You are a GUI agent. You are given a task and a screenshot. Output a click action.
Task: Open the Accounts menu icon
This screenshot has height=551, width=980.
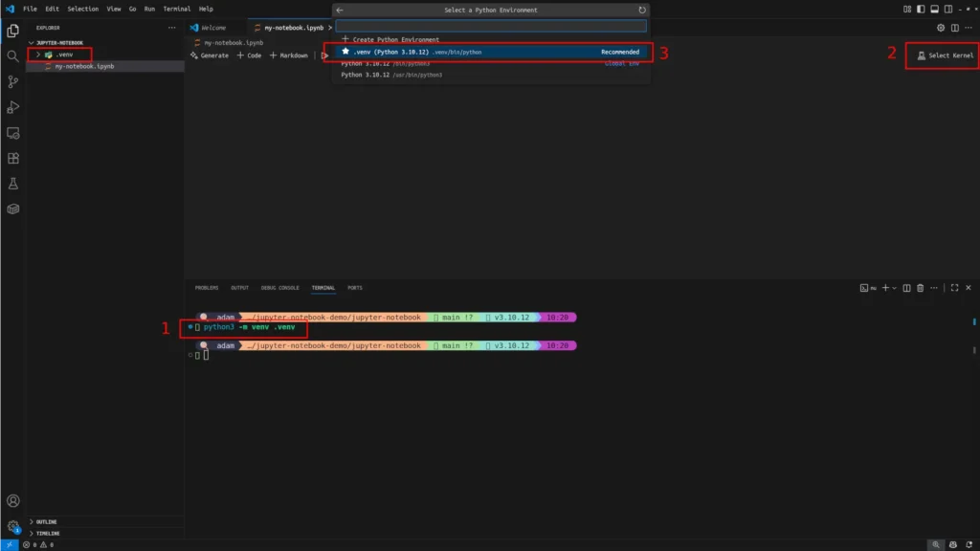[x=13, y=501]
